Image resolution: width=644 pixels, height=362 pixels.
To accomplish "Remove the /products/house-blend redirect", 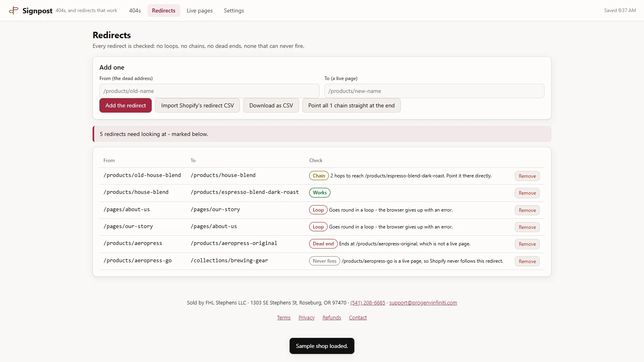I will point(527,193).
